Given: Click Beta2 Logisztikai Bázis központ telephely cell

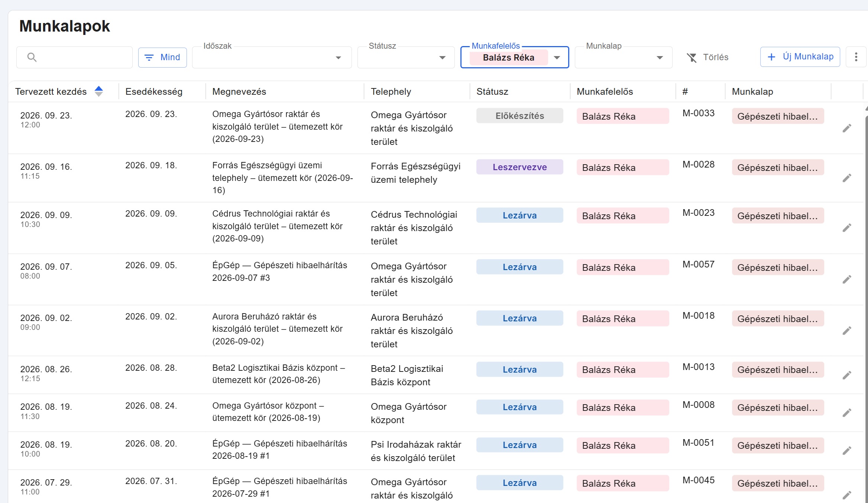Looking at the screenshot, I should [407, 375].
